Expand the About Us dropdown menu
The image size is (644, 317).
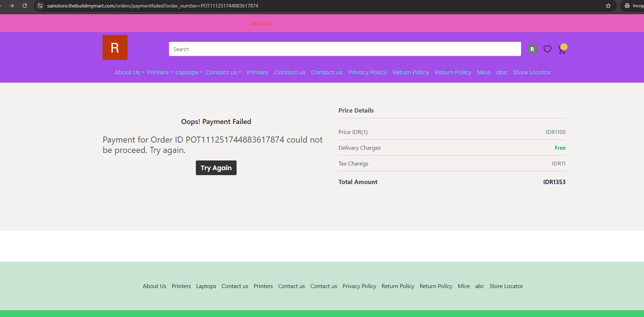tap(129, 72)
